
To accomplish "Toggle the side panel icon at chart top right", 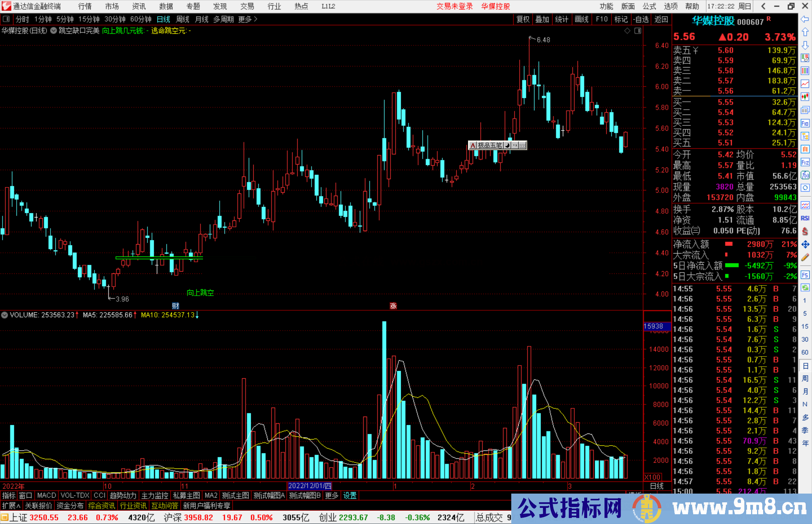I will pyautogui.click(x=638, y=31).
